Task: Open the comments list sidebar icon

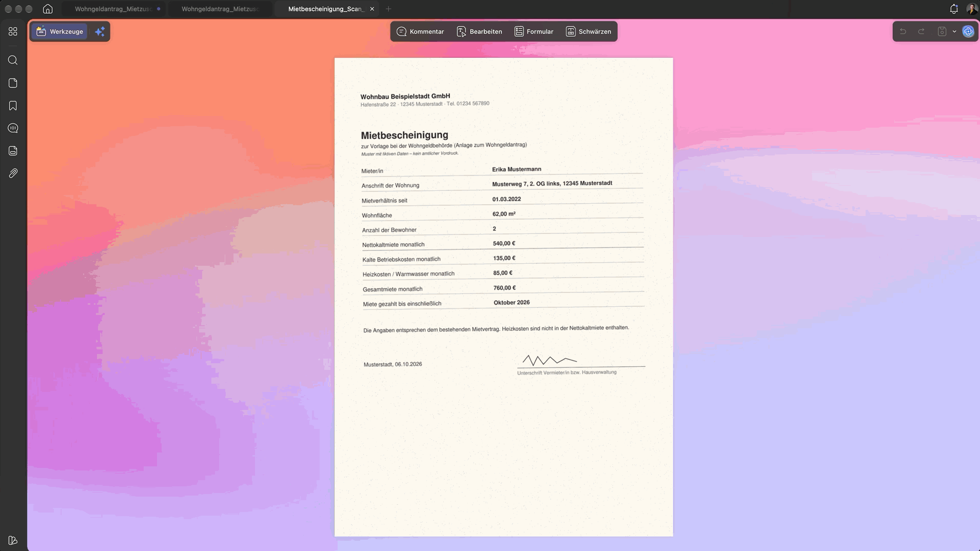Action: click(13, 128)
